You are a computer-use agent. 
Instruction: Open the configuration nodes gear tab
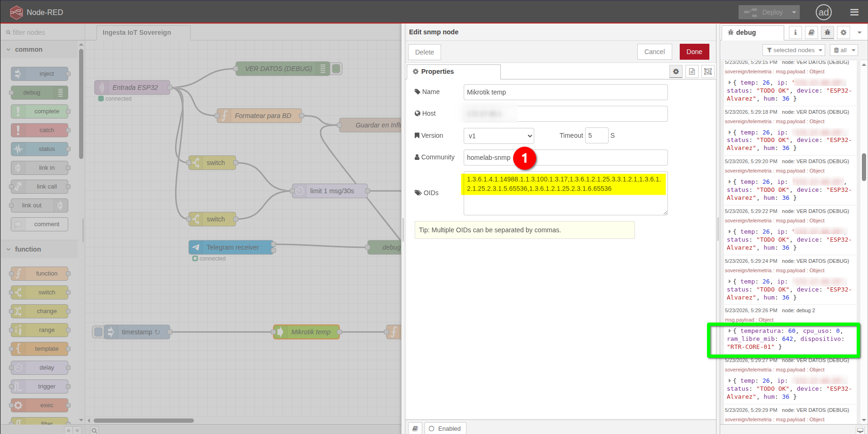point(844,32)
